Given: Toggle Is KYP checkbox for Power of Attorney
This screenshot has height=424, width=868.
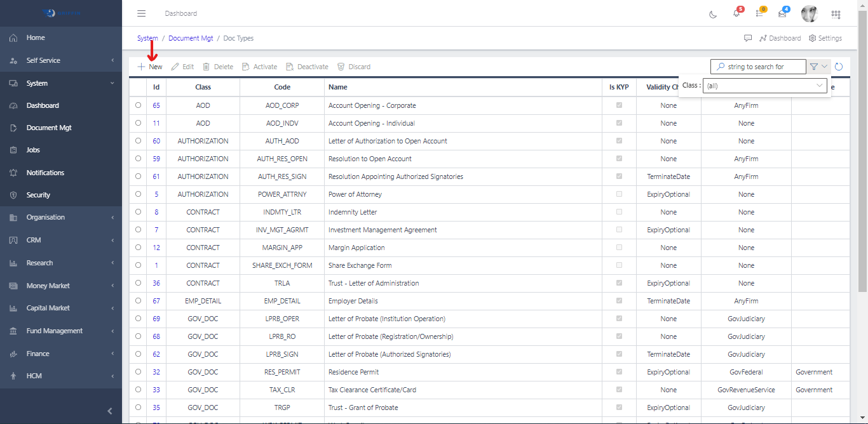Looking at the screenshot, I should [x=618, y=194].
